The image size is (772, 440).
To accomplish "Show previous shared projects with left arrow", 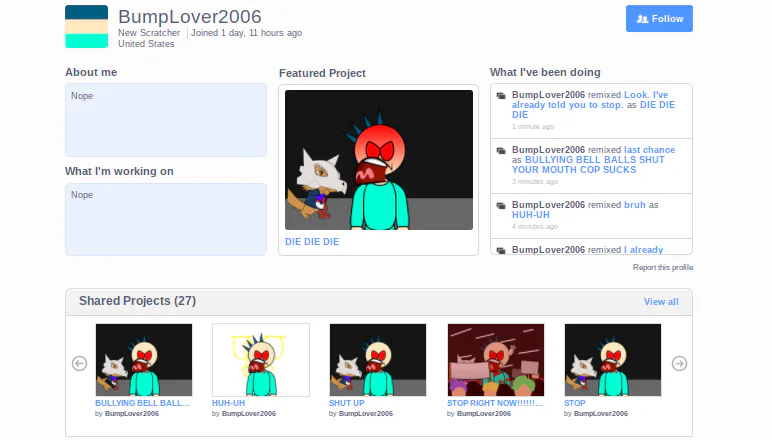I will tap(79, 364).
